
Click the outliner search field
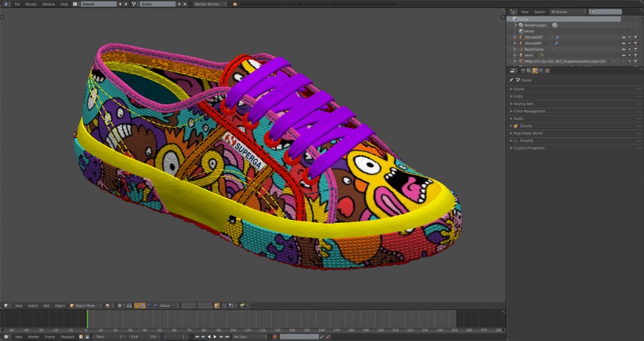coord(605,12)
